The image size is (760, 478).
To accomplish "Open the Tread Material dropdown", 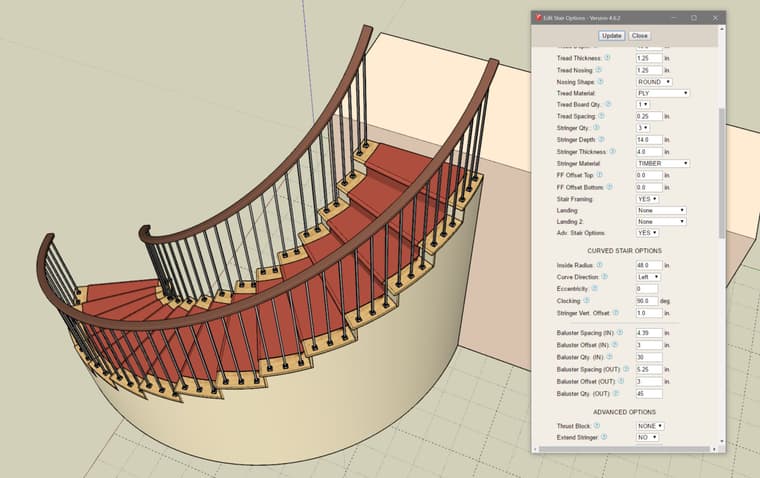I will click(663, 93).
